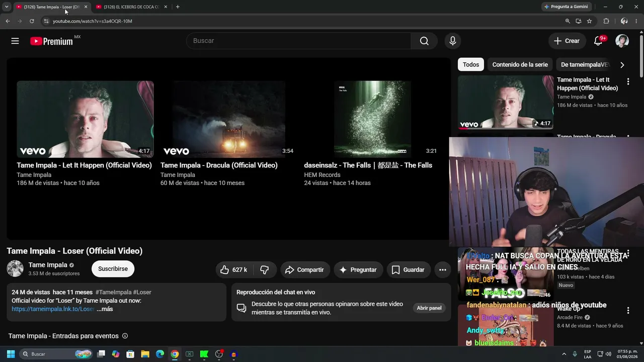644x362 pixels.
Task: Open the YouTube account avatar menu
Action: click(x=622, y=41)
